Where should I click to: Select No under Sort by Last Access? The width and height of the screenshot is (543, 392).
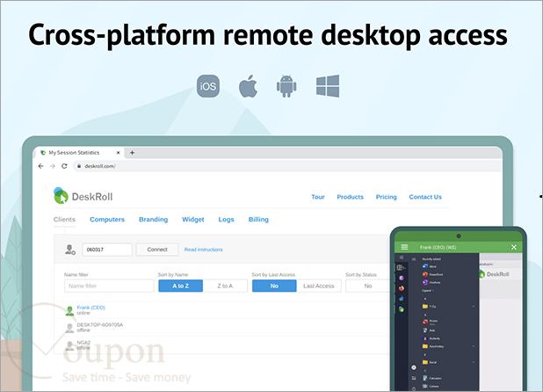click(x=274, y=286)
